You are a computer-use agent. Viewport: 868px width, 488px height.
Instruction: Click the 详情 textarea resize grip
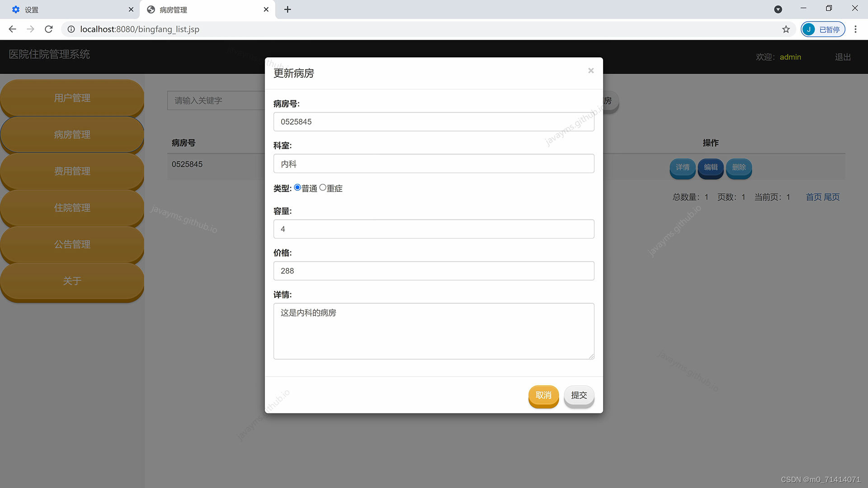pos(591,357)
